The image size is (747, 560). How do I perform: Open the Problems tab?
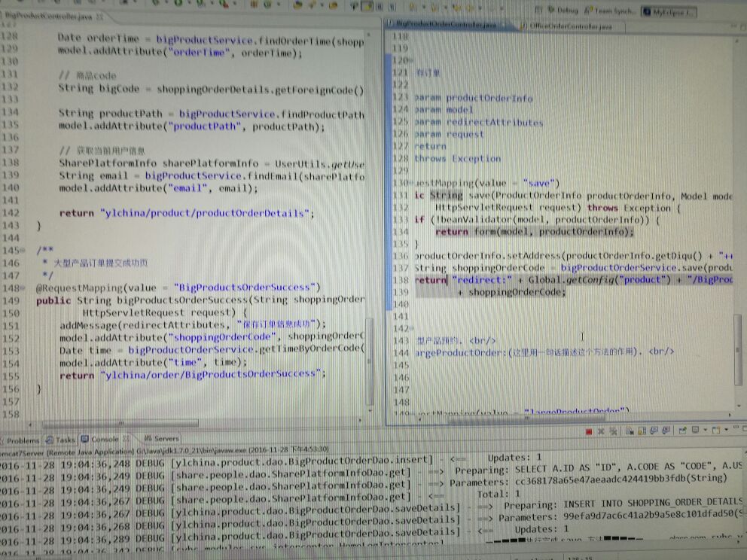tap(23, 440)
